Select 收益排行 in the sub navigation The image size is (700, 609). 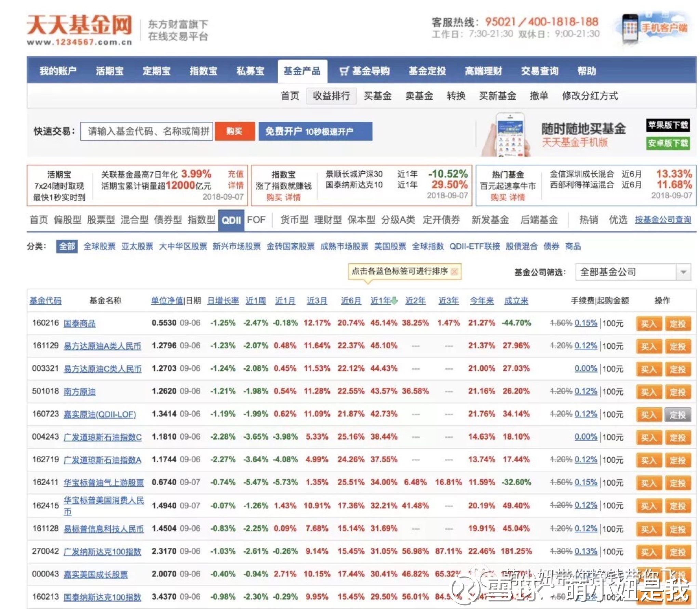[331, 96]
